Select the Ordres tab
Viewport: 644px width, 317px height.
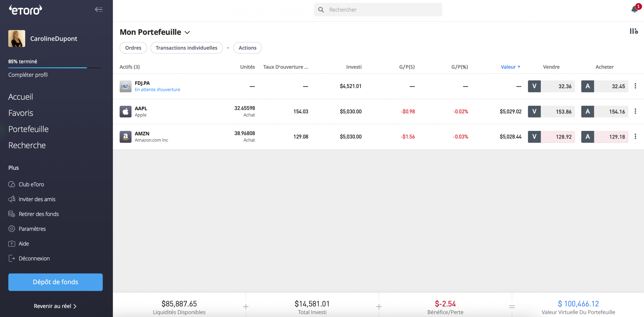(x=133, y=47)
